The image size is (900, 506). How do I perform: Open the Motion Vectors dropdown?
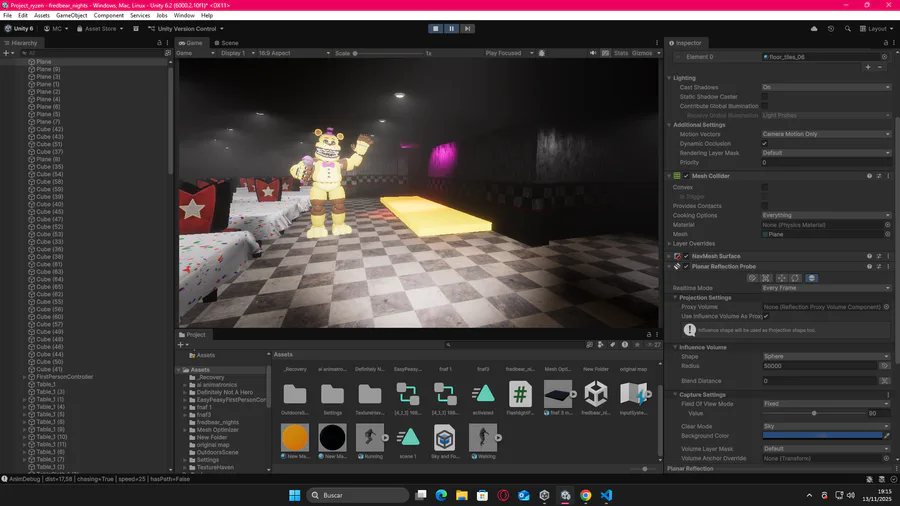point(826,134)
